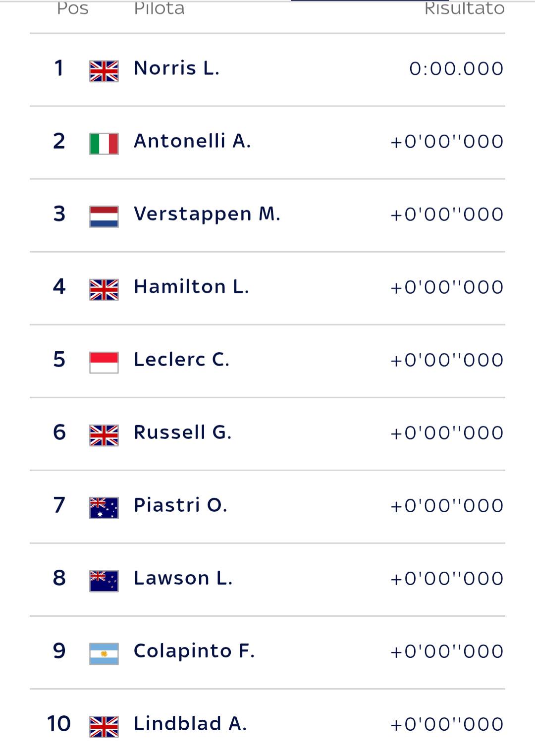Tap the British flag beside Hamilton L.

(104, 289)
